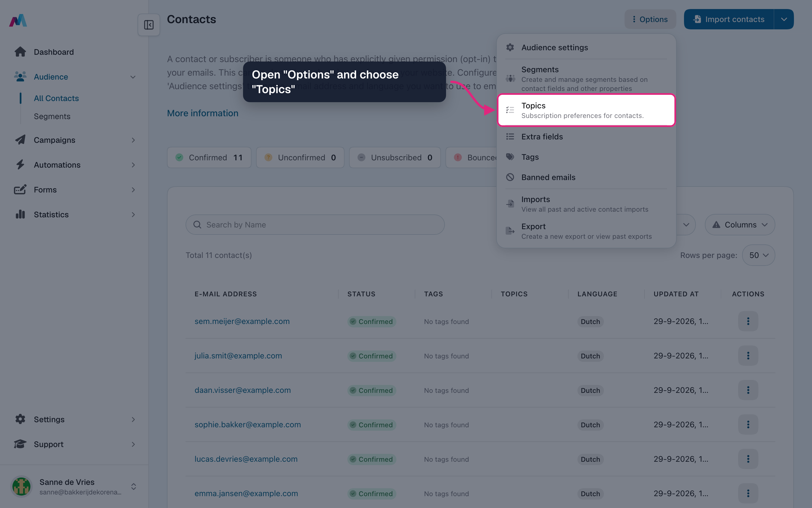Open actions menu for sophie.bakker@example.com
The height and width of the screenshot is (508, 812).
(748, 424)
